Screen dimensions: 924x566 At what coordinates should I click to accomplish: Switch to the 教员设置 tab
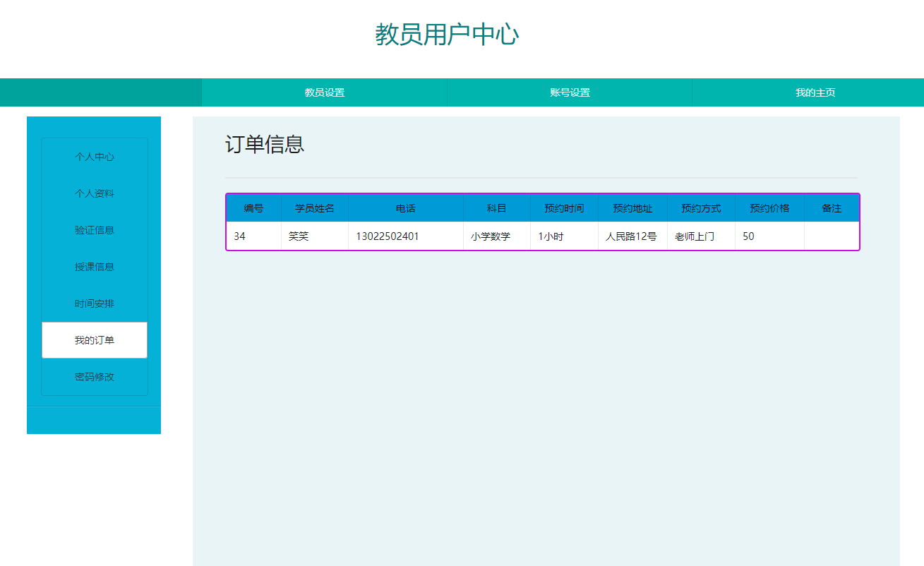tap(323, 92)
